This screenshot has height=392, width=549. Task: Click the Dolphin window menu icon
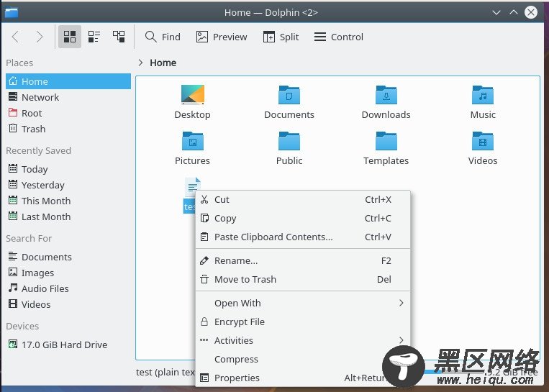click(12, 13)
